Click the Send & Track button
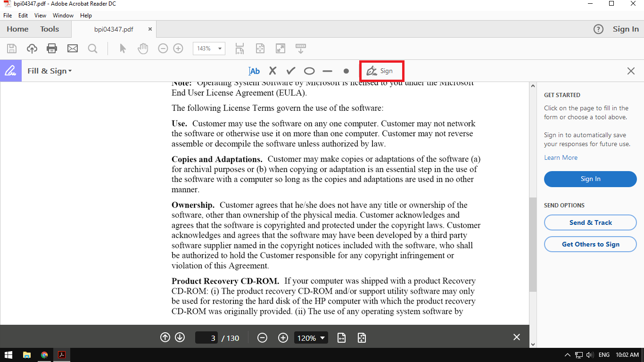Screen dimensions: 644x362 pyautogui.click(x=590, y=222)
